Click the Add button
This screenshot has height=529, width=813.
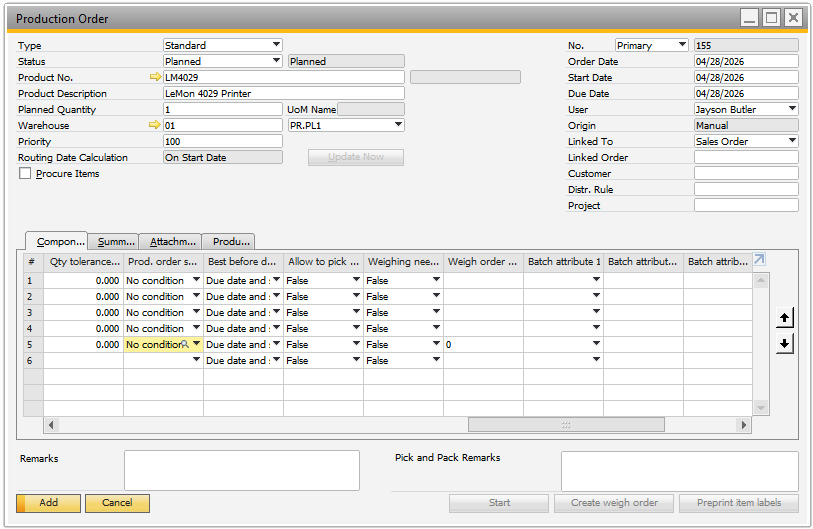48,503
